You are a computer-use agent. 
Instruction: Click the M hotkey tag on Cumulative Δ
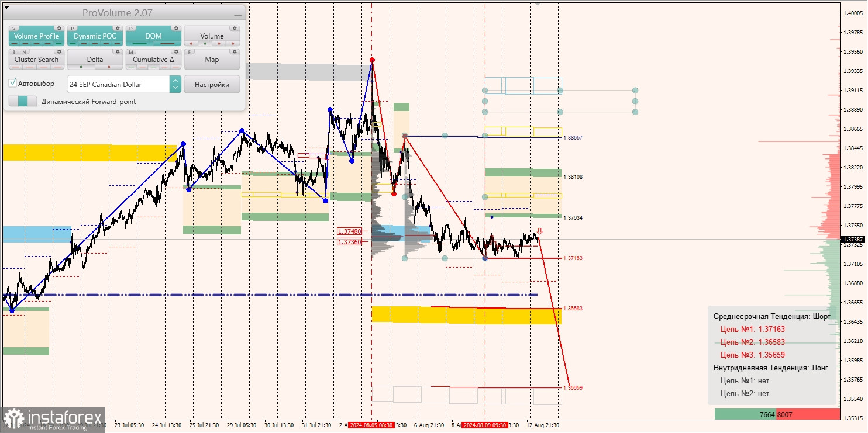tap(131, 51)
